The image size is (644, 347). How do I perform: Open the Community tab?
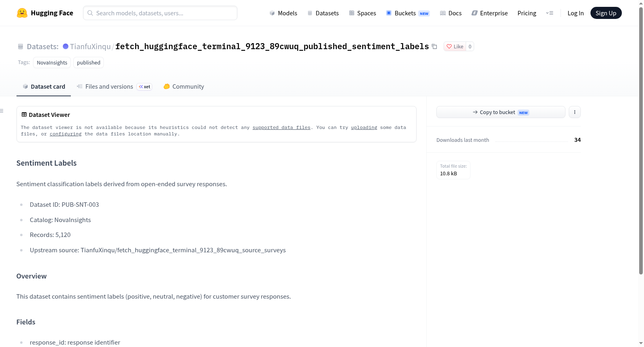(x=184, y=87)
